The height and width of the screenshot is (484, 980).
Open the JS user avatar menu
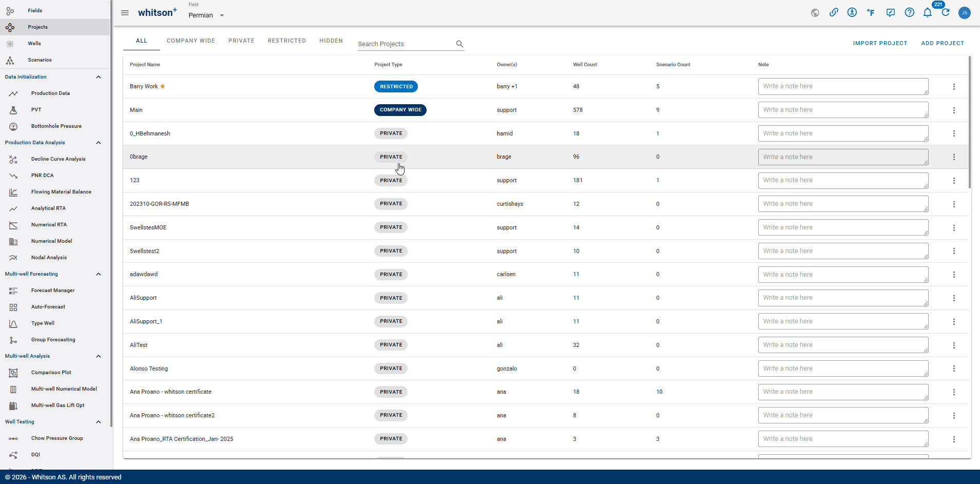965,13
